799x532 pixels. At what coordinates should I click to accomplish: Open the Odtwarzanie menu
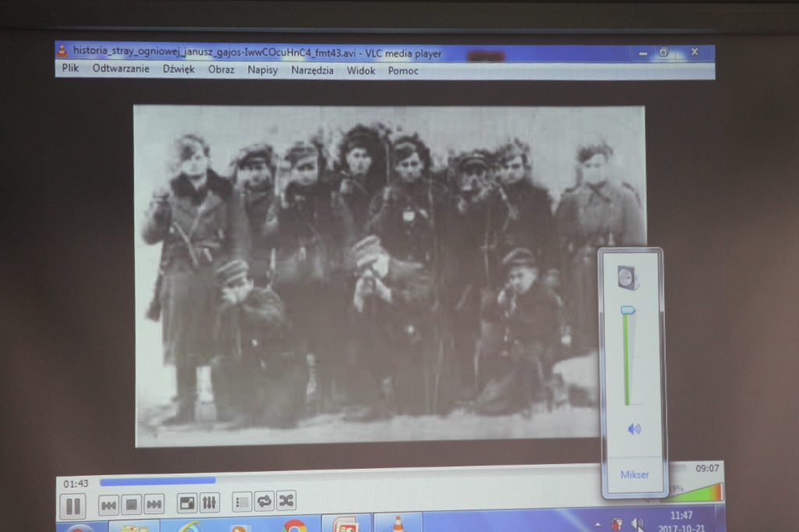[121, 69]
